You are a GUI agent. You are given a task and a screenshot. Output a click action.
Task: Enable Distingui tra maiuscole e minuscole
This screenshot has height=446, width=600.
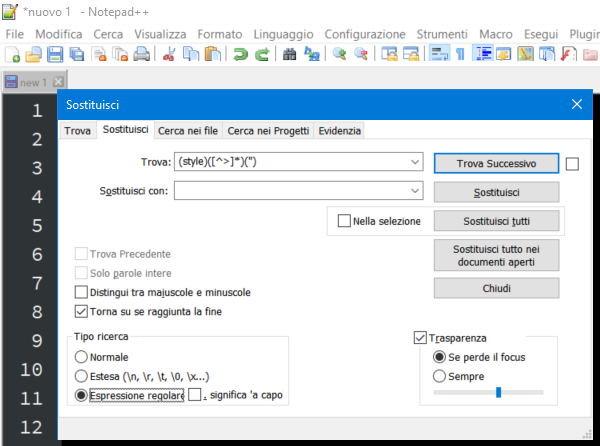tap(81, 292)
